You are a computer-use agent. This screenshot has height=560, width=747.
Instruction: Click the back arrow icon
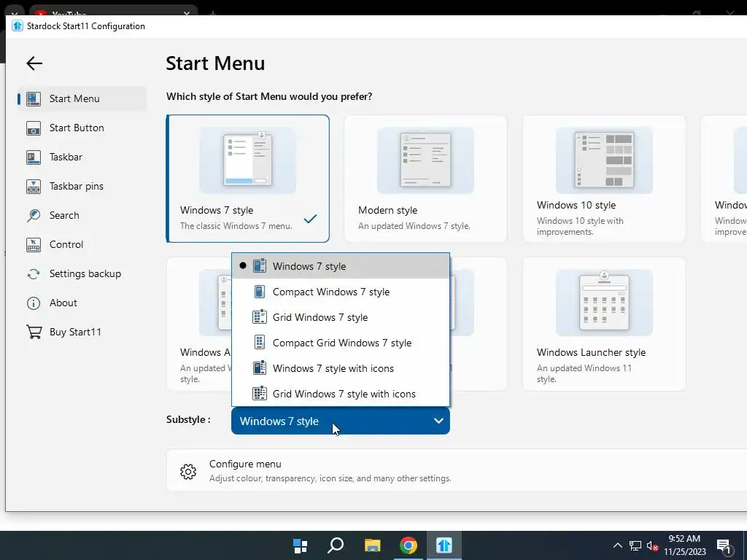click(x=34, y=63)
